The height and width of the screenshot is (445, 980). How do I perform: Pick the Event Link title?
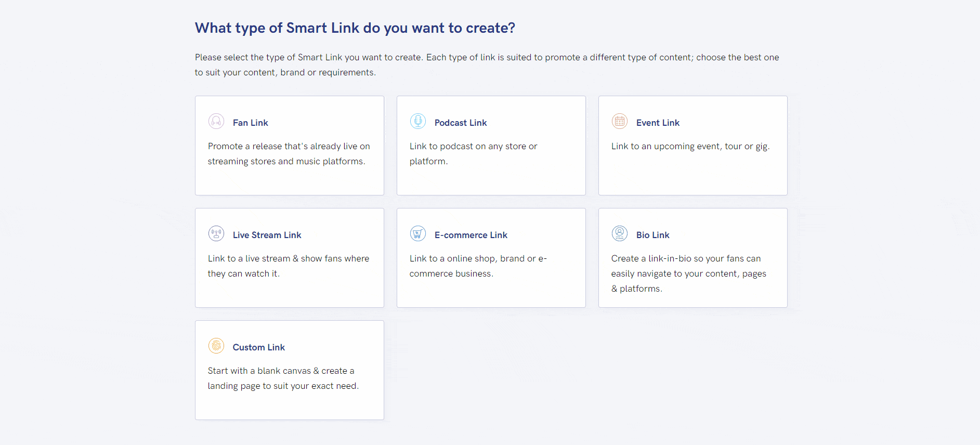point(658,123)
